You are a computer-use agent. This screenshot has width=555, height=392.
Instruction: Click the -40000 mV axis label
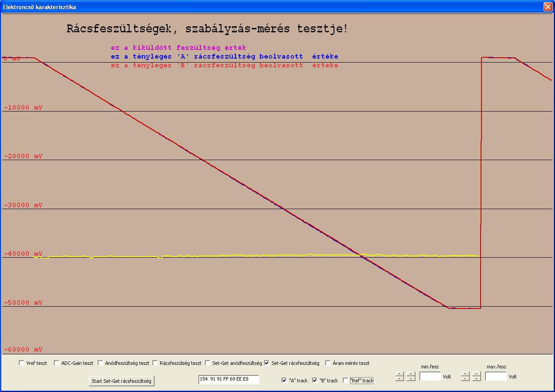click(23, 254)
